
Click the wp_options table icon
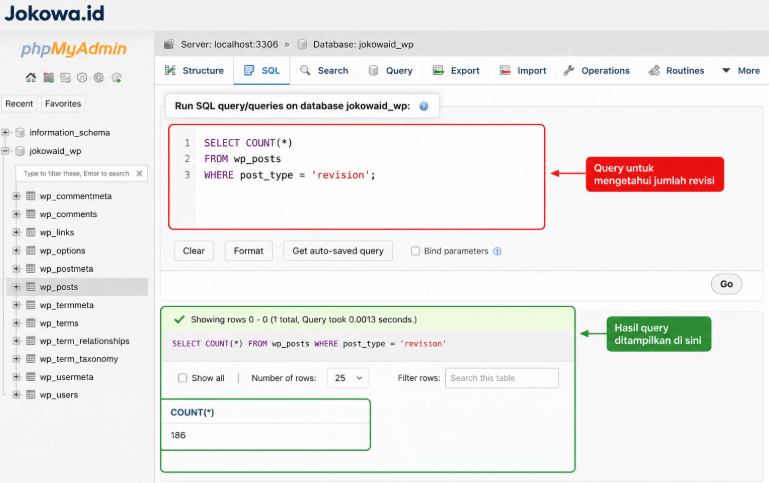click(30, 251)
